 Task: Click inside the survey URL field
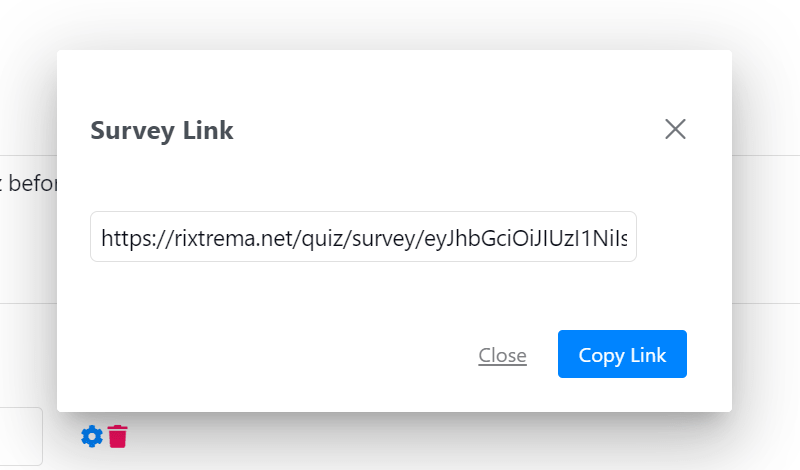point(363,236)
